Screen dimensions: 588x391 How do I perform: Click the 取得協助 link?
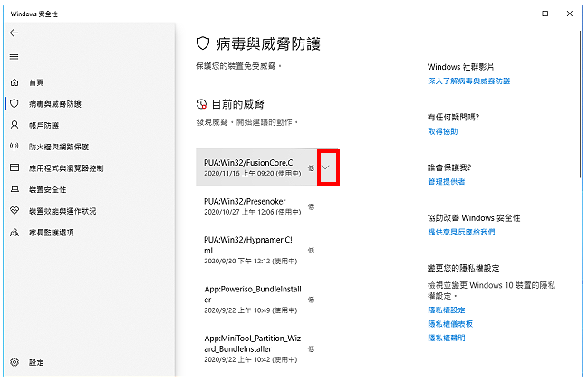(443, 131)
